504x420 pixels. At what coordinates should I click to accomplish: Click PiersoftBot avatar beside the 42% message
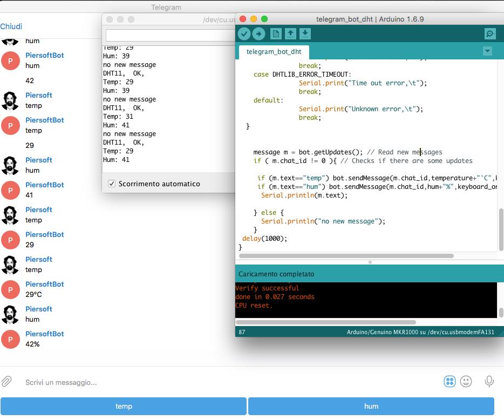(x=10, y=339)
